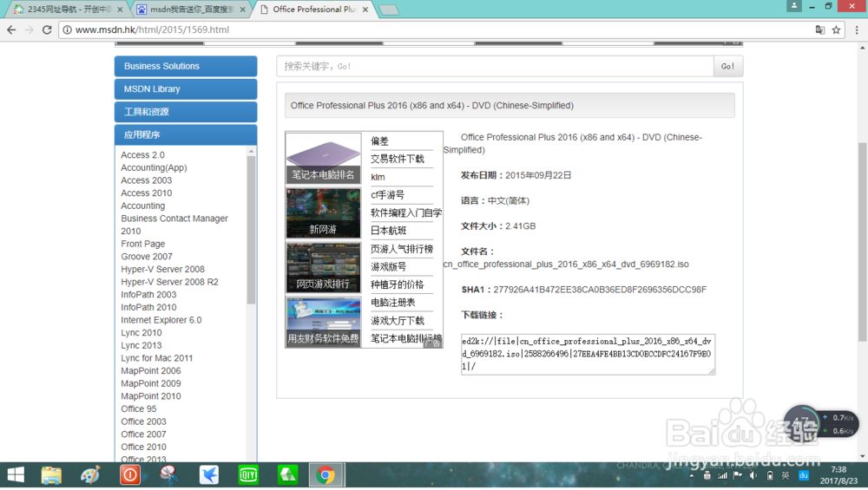Click the 英 input language indicator
Viewport: 868px width, 490px height.
tap(785, 475)
